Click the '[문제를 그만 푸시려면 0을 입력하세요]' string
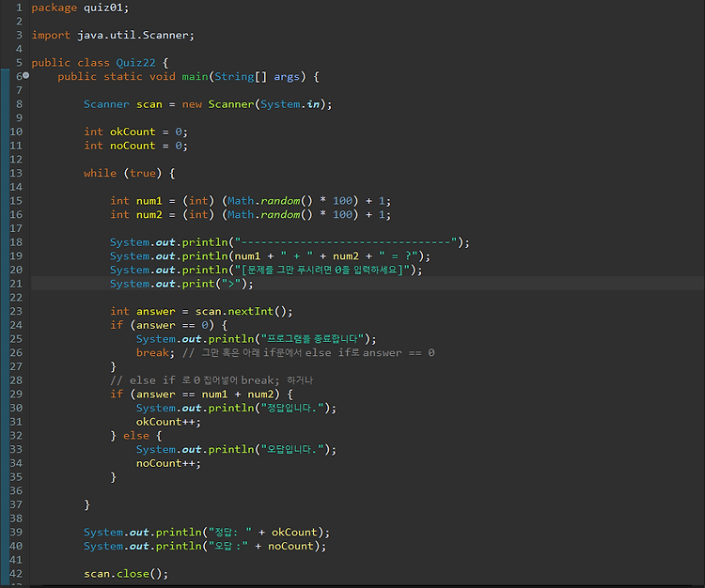 [x=322, y=270]
